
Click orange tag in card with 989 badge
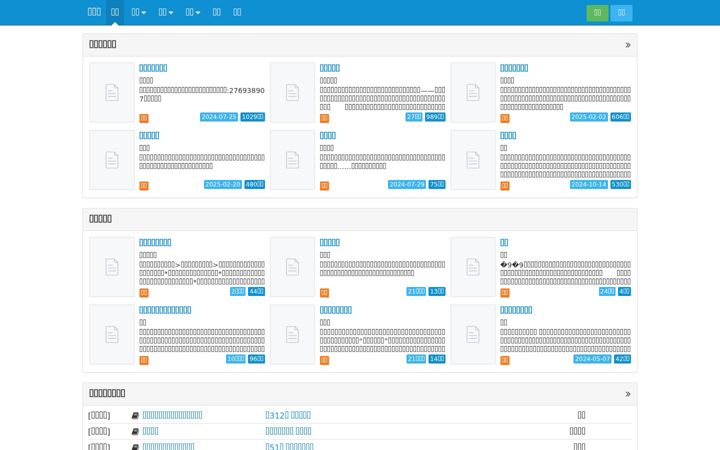click(324, 118)
